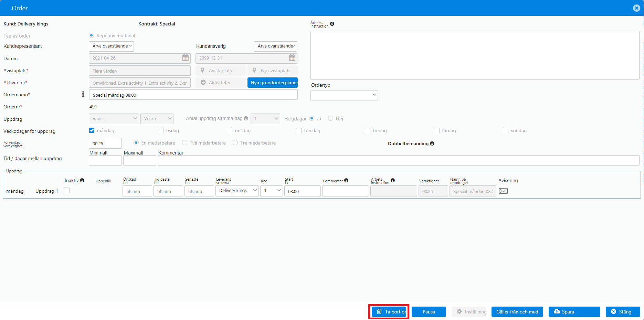The image size is (644, 320).
Task: Click Avistaplats map pin button
Action: click(221, 71)
